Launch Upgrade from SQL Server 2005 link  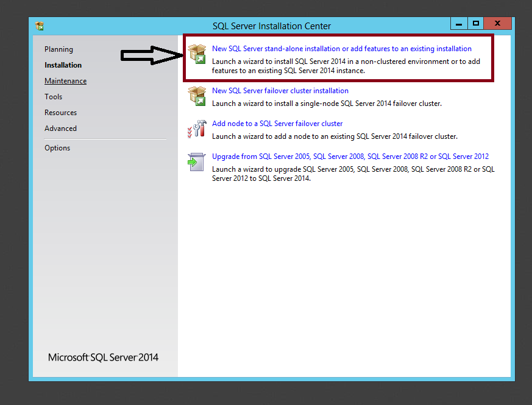(350, 157)
